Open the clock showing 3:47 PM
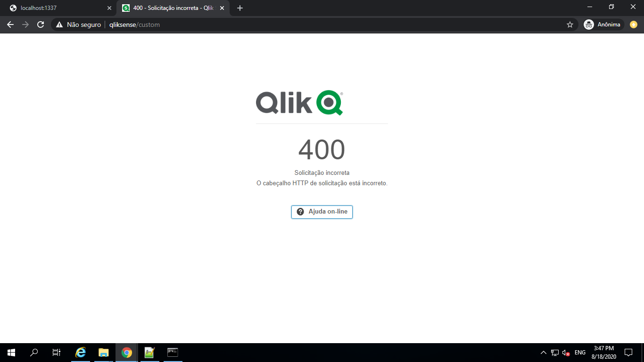This screenshot has height=362, width=644. tap(603, 353)
